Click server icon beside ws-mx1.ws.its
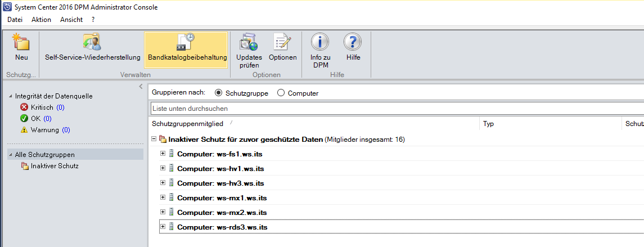The image size is (644, 247). tap(172, 197)
